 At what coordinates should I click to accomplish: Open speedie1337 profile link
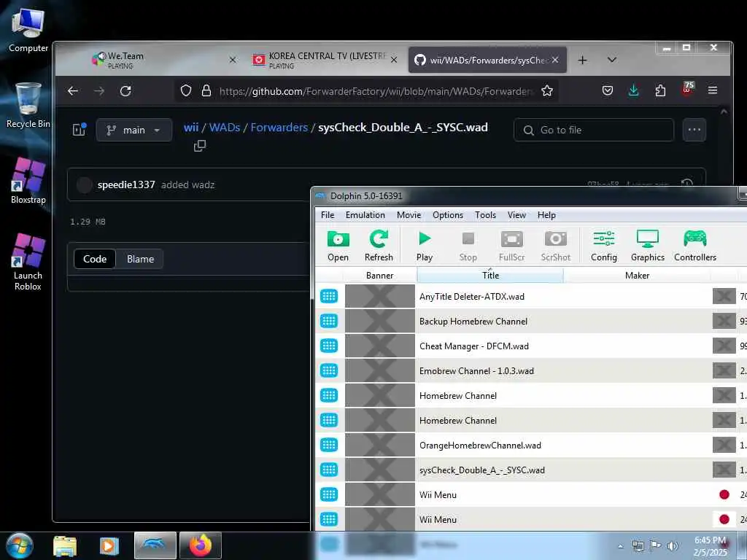click(x=126, y=184)
